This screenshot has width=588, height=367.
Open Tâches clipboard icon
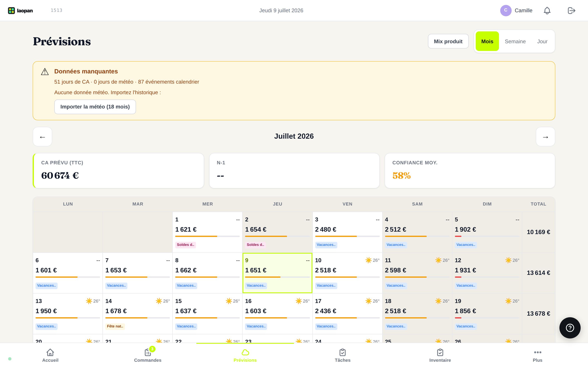coord(343,352)
